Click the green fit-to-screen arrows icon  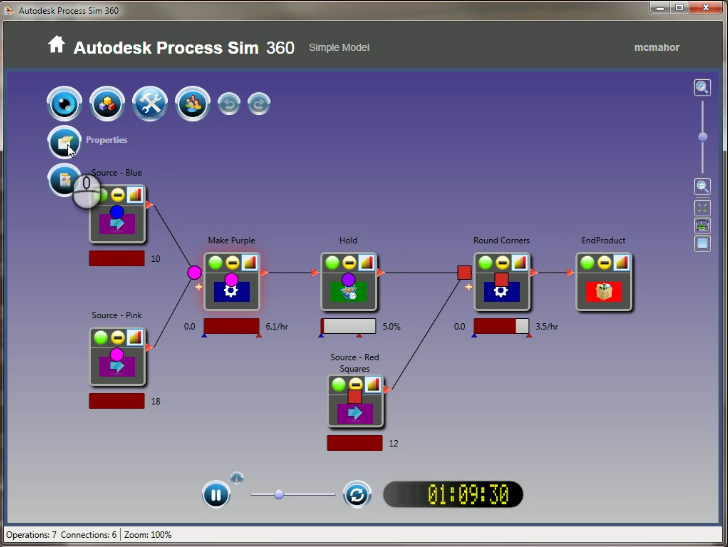click(x=702, y=208)
